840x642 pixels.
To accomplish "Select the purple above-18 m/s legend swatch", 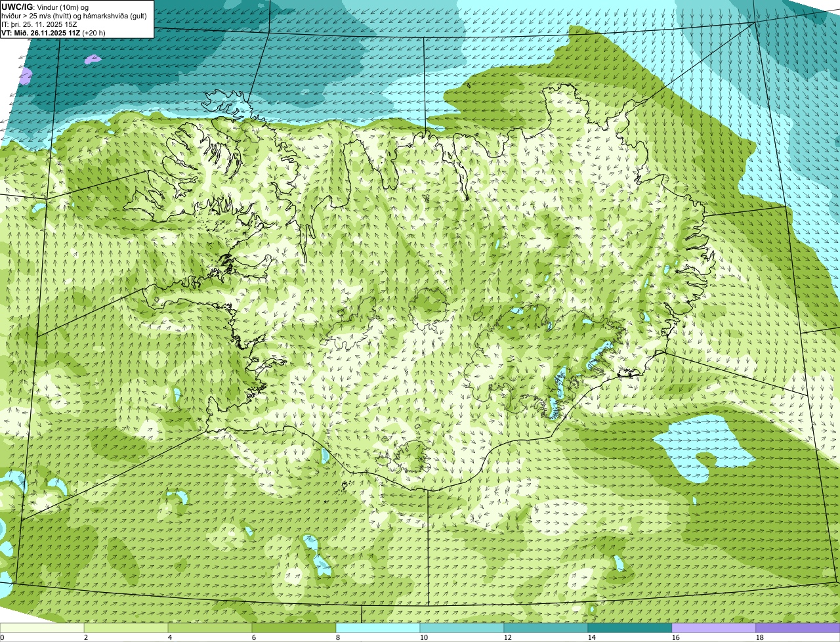I will pyautogui.click(x=798, y=628).
